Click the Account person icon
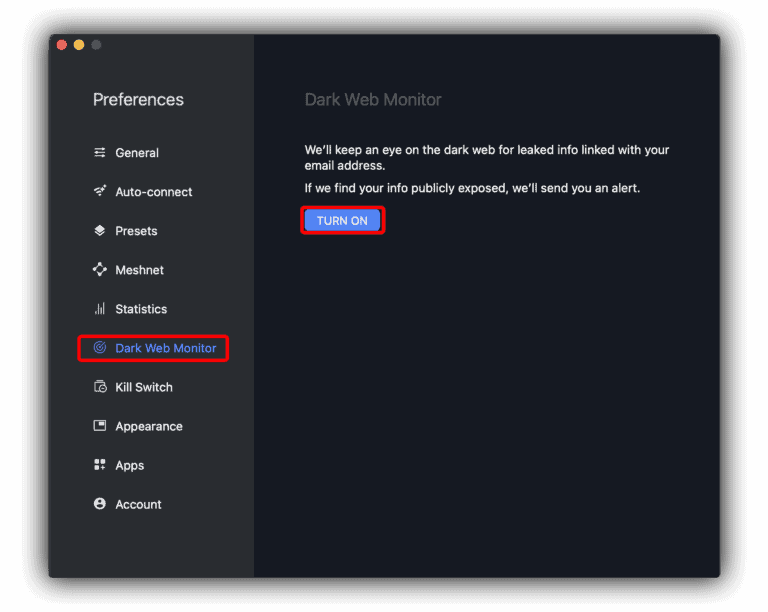The image size is (768, 612). click(100, 504)
